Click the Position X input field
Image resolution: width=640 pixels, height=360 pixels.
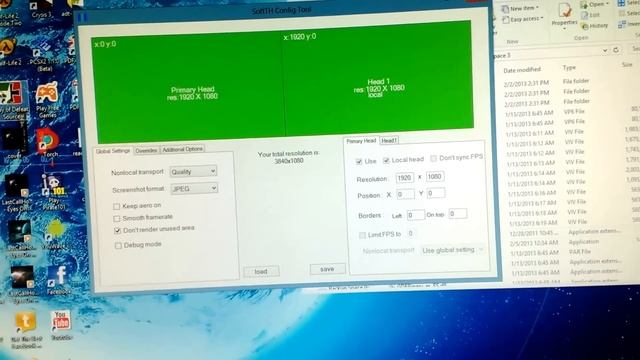[405, 194]
